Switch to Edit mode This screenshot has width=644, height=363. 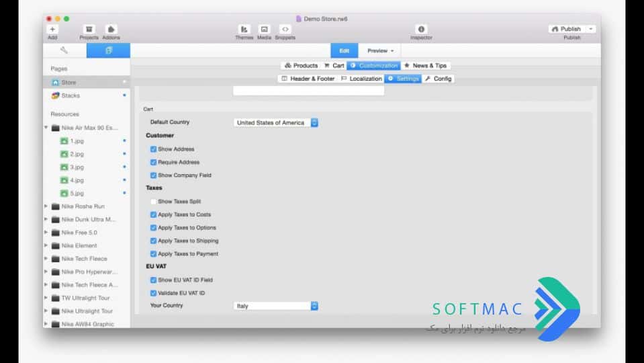point(344,50)
